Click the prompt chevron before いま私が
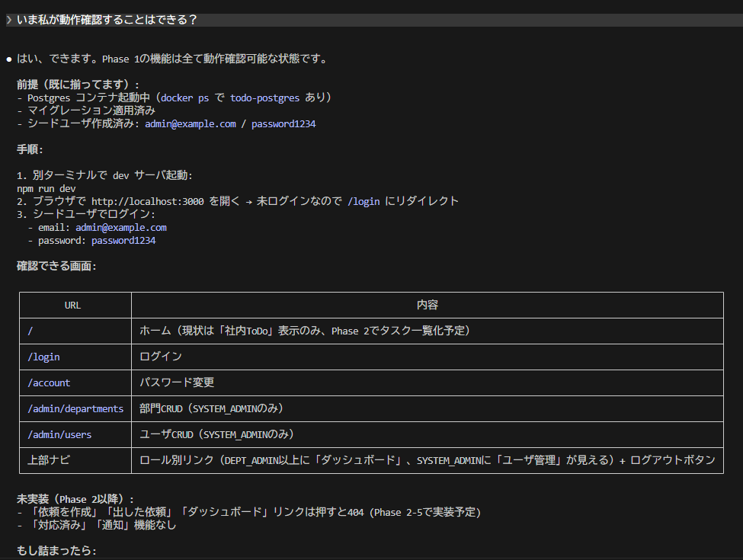Image resolution: width=743 pixels, height=560 pixels. click(9, 20)
